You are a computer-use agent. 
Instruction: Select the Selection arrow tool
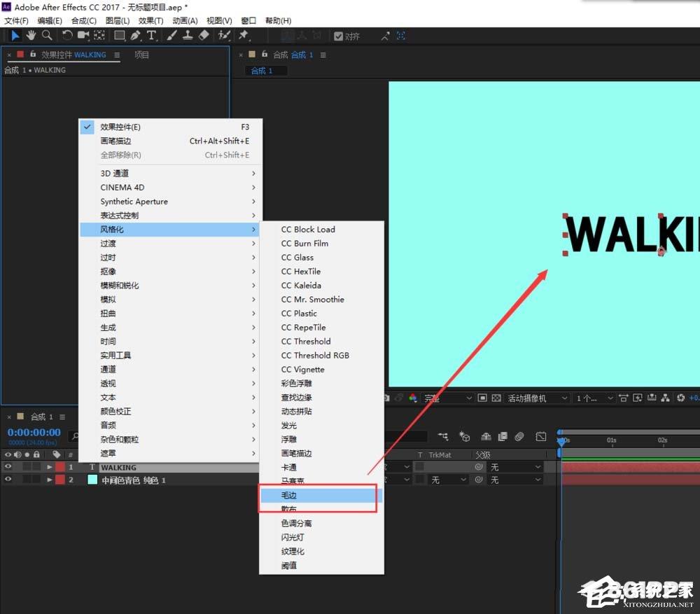click(x=15, y=35)
